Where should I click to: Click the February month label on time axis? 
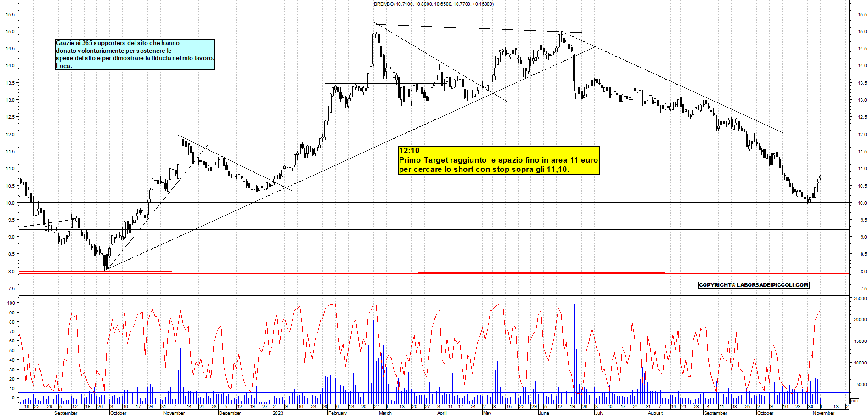pyautogui.click(x=338, y=413)
